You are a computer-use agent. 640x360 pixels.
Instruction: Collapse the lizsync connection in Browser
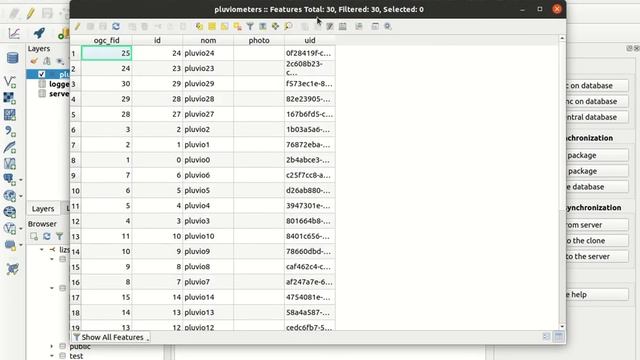point(42,249)
